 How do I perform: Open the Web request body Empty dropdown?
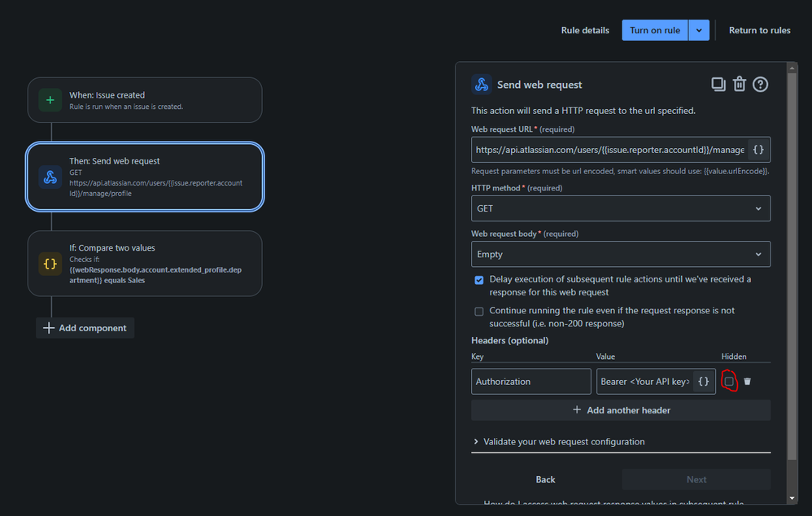point(621,254)
